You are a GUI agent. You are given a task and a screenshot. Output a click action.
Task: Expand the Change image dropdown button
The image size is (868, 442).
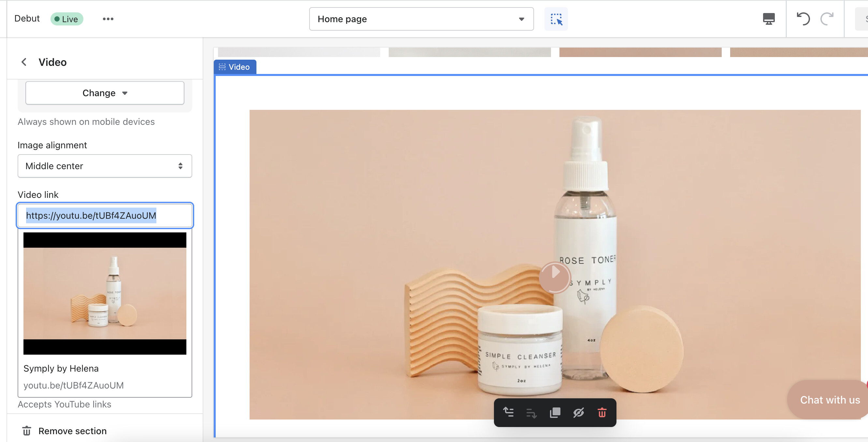pos(105,93)
